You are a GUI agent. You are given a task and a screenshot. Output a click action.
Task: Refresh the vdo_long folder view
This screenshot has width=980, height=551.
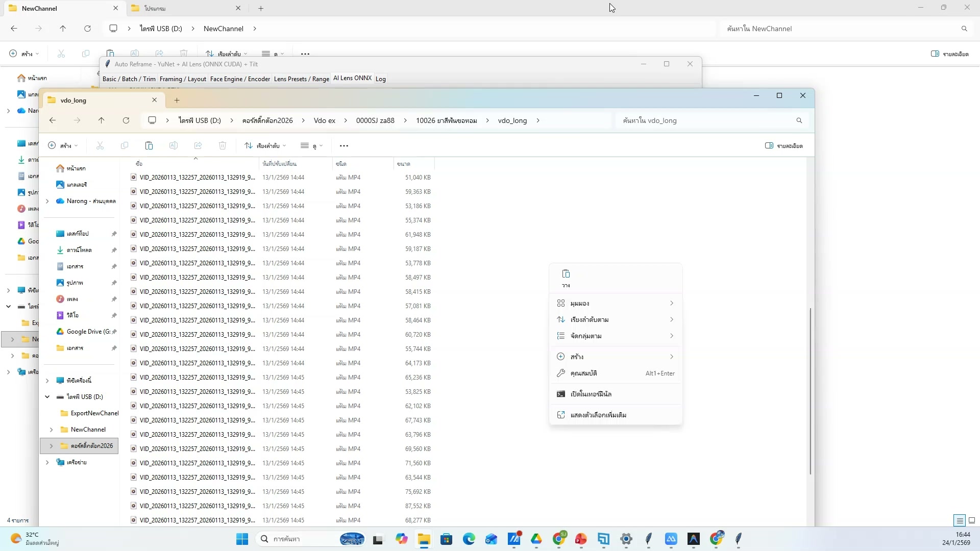[x=126, y=120]
